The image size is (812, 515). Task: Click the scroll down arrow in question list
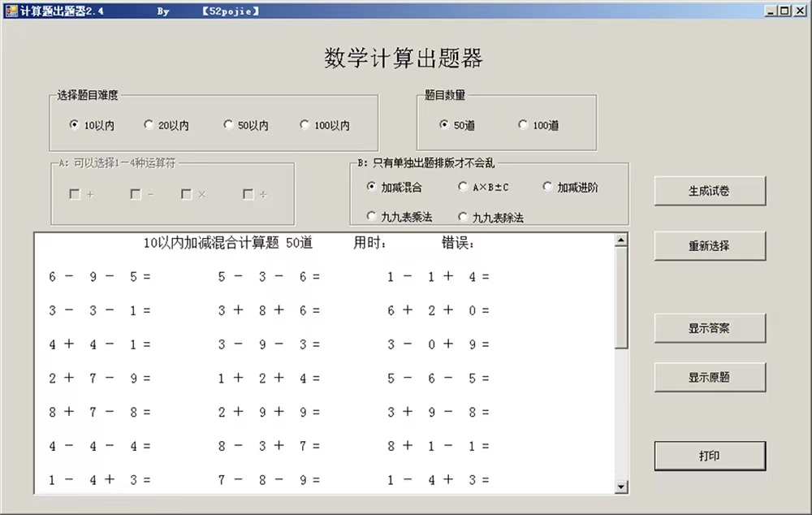point(621,487)
